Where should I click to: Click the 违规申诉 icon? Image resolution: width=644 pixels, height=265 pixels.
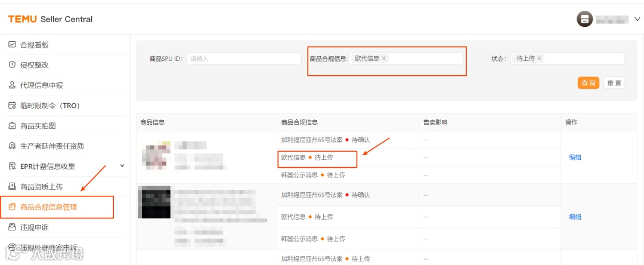pos(12,227)
